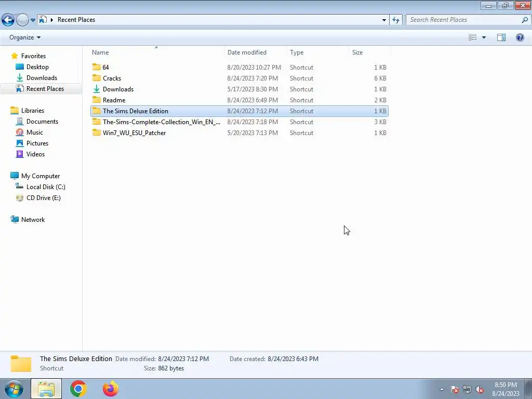Screen dimensions: 532x399
Task: Show hidden icons in system tray
Action: 442,390
